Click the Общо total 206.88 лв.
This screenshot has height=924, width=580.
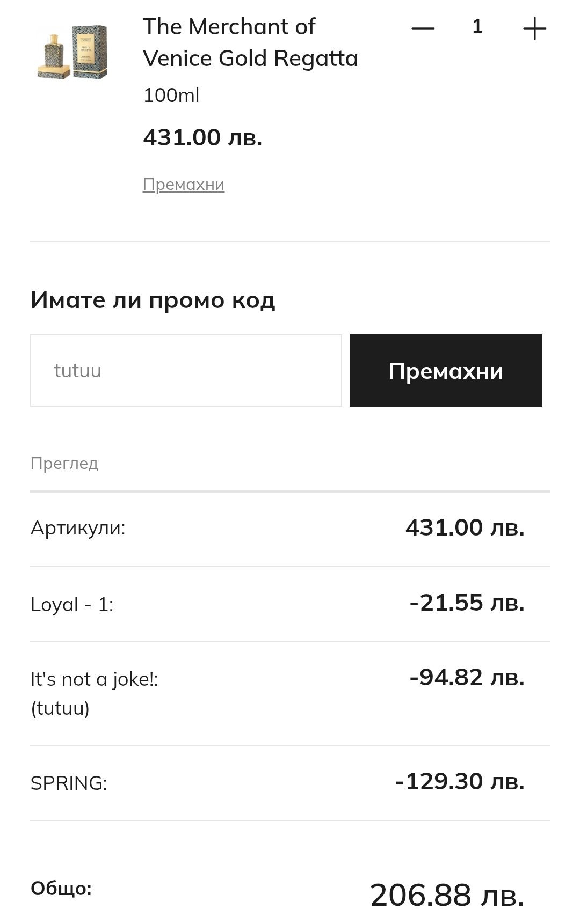click(x=447, y=895)
